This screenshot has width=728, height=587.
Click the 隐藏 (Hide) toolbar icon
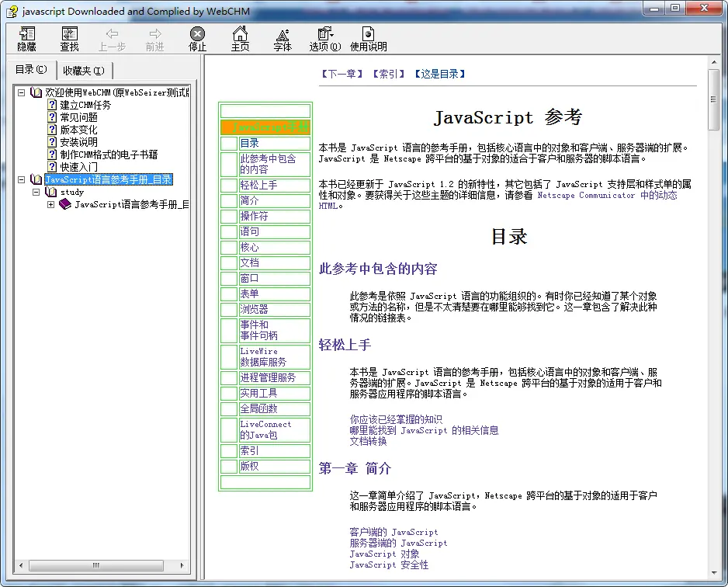(26, 39)
